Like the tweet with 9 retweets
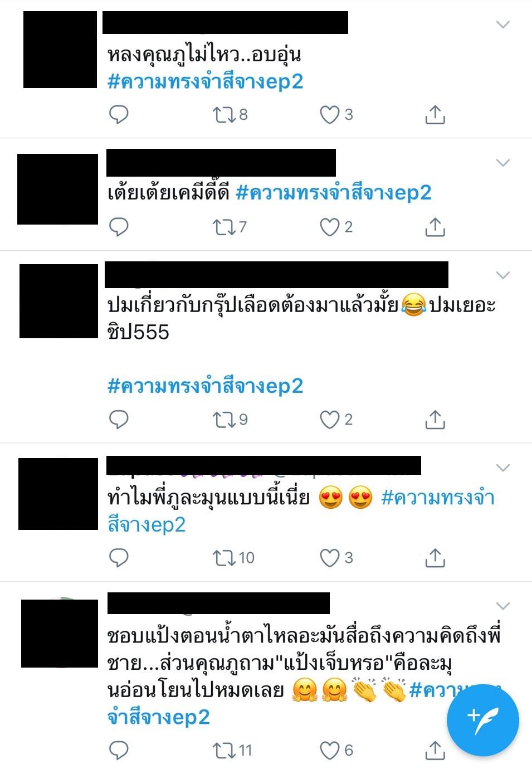532x769 pixels. tap(336, 420)
